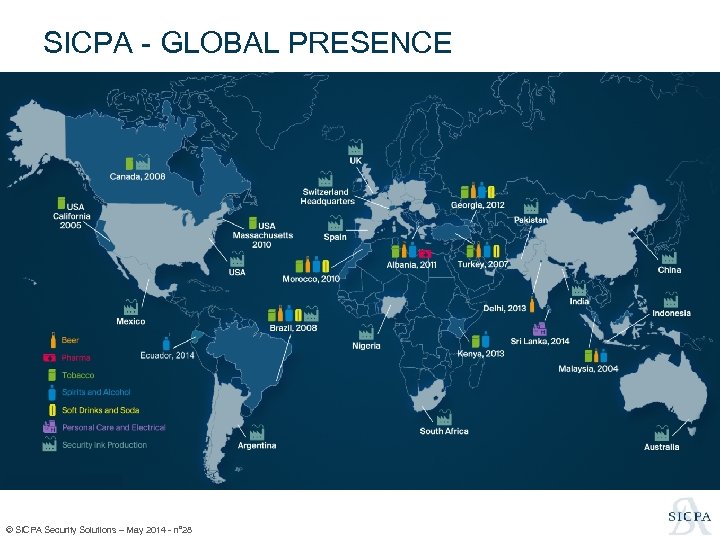Click the Soft Drinks and Soda legend icon

tap(52, 410)
